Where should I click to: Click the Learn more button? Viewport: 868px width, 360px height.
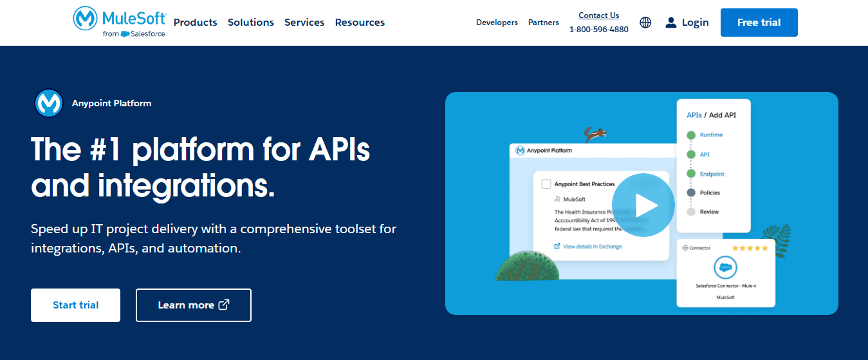pyautogui.click(x=194, y=305)
